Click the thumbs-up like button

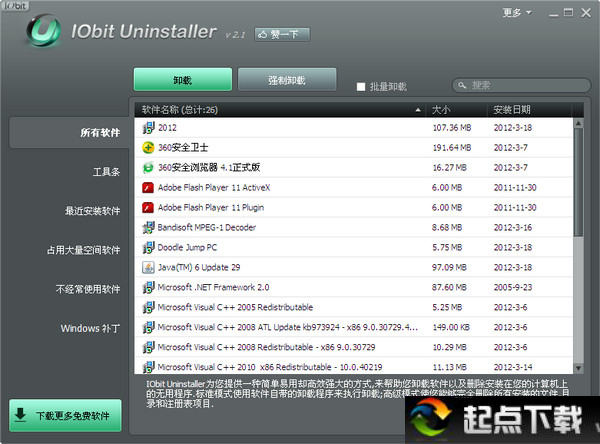(282, 34)
